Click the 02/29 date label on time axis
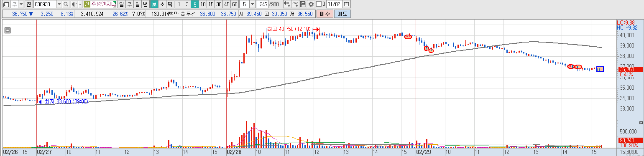This screenshot has width=644, height=156. tap(423, 152)
